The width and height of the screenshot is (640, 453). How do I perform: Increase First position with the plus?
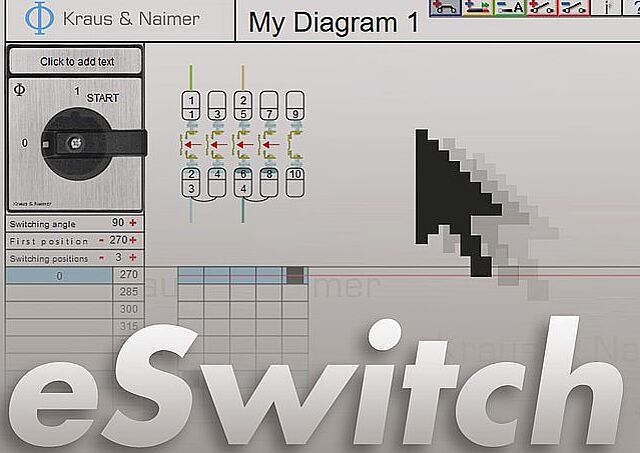pyautogui.click(x=133, y=240)
